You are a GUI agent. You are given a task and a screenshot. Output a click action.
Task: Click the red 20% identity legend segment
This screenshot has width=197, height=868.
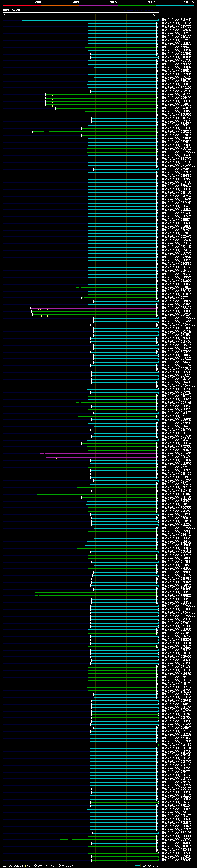click(22, 6)
